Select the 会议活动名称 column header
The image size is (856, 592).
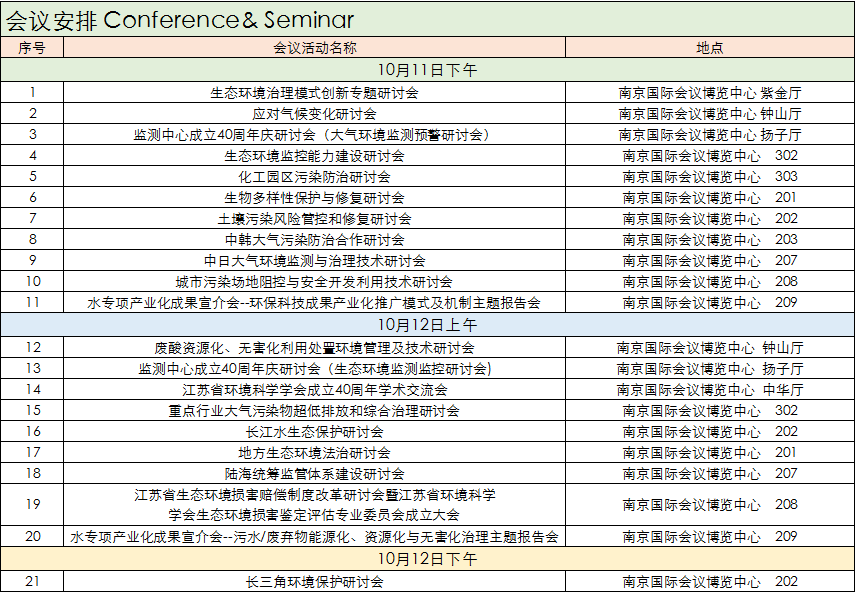click(x=314, y=48)
